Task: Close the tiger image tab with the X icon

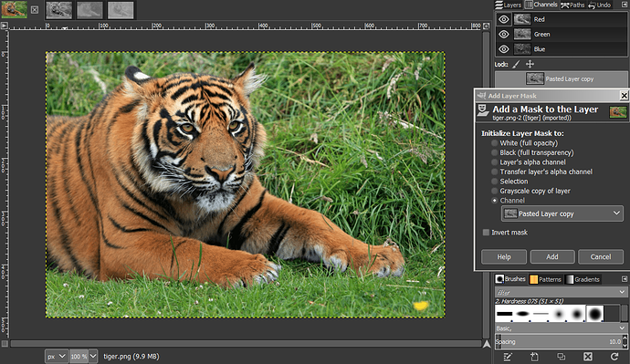Action: pos(35,10)
